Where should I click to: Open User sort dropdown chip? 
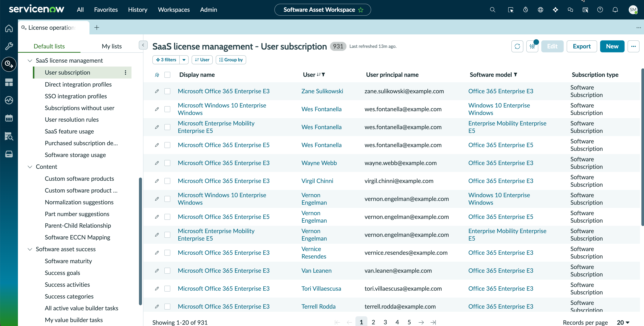pos(202,60)
